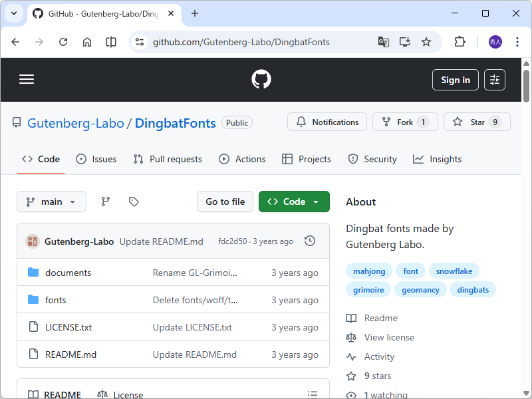Click the Notifications bell button
The width and height of the screenshot is (532, 399).
click(x=327, y=122)
